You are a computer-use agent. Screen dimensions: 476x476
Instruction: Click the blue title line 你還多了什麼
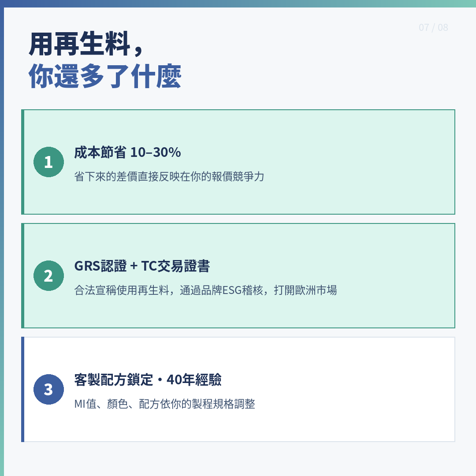[x=105, y=78]
